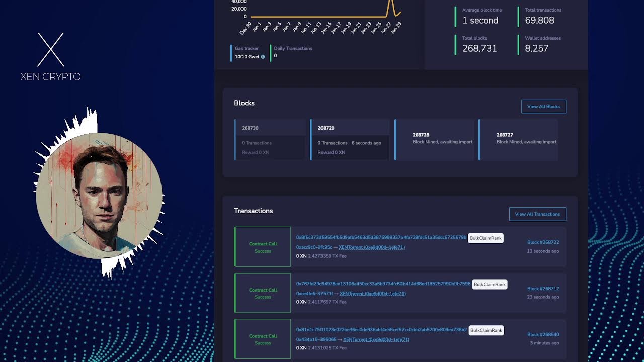The image size is (644, 362).
Task: Open Block #268712 link
Action: (x=543, y=289)
